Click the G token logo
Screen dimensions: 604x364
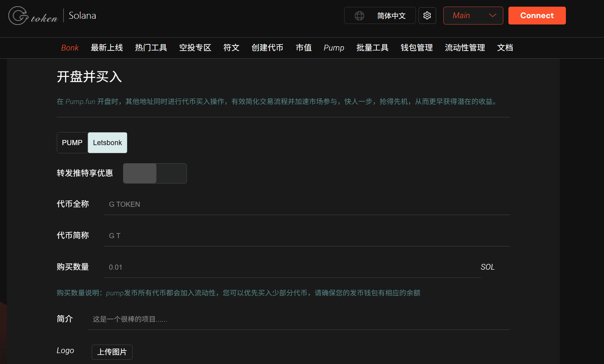tap(33, 16)
